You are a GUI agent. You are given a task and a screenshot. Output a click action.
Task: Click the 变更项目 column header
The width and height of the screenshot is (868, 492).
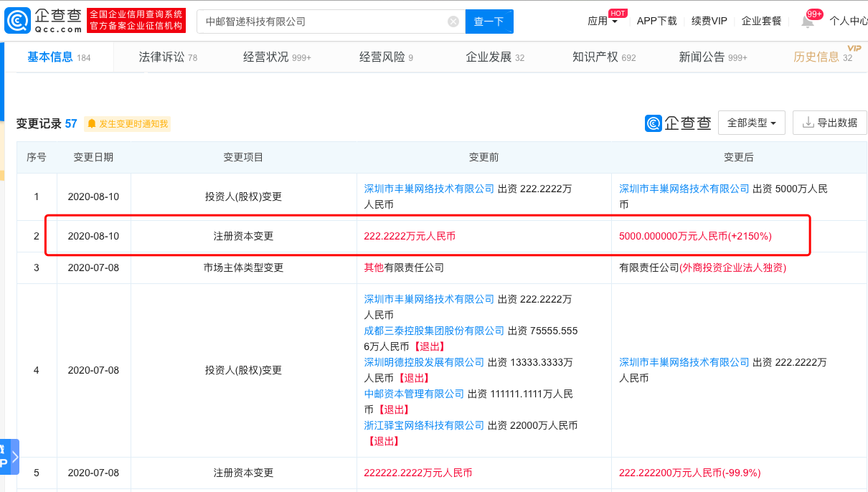(243, 157)
